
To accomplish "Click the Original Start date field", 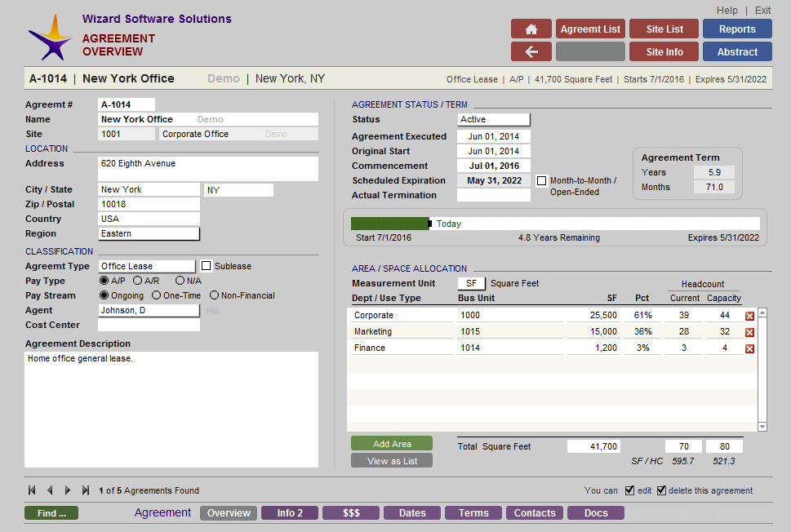I will 493,151.
